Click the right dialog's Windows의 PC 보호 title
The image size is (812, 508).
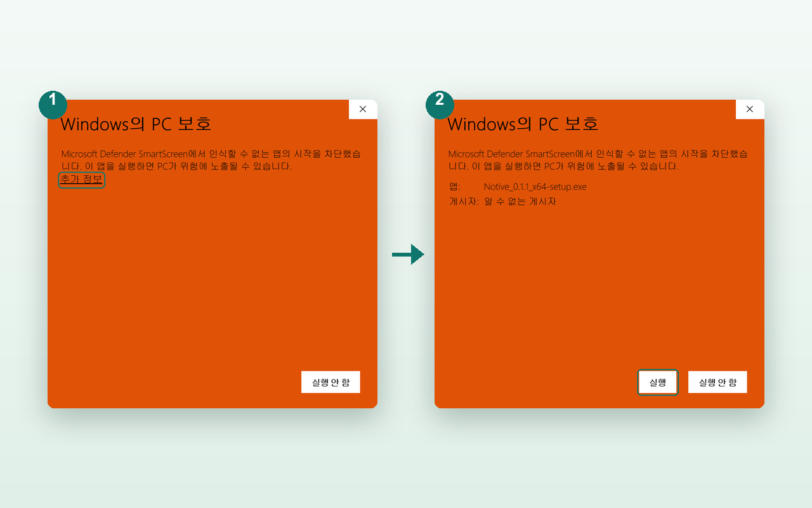(523, 124)
